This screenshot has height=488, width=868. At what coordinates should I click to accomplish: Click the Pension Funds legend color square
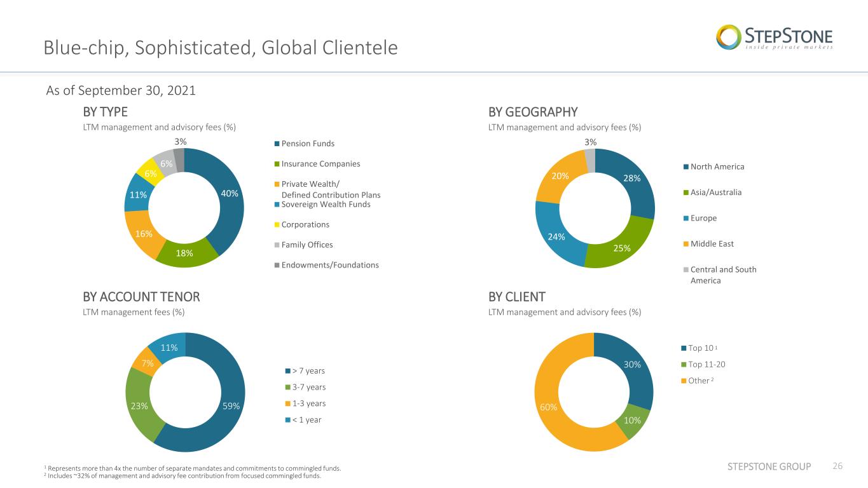tap(278, 144)
